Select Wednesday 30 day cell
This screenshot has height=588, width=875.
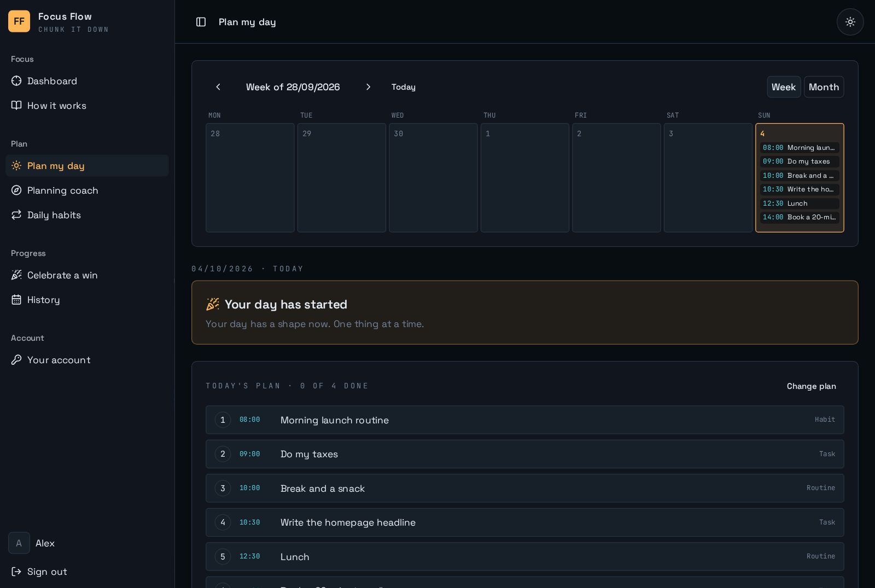coord(433,178)
